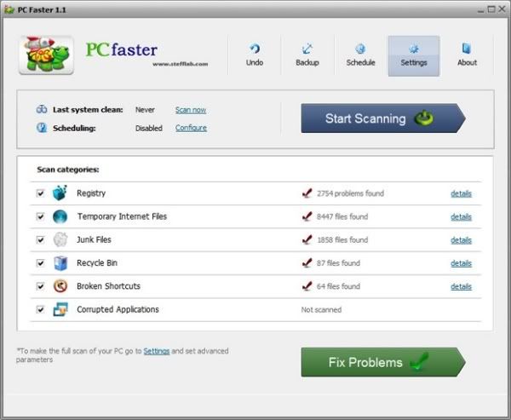Click the 'Scan categories:' heading
Image resolution: width=511 pixels, height=420 pixels.
pos(68,170)
